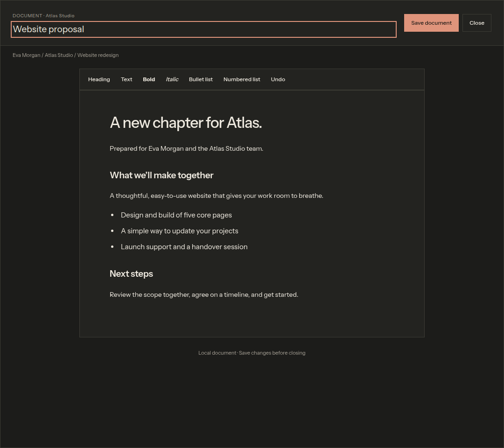Image resolution: width=504 pixels, height=448 pixels.
Task: Toggle Italic formatting
Action: click(x=172, y=79)
